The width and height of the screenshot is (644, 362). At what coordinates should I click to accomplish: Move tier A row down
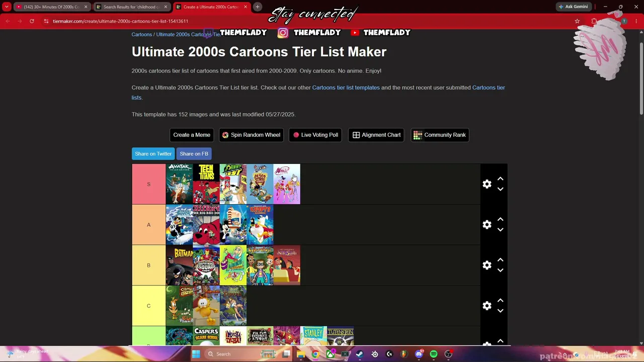500,230
